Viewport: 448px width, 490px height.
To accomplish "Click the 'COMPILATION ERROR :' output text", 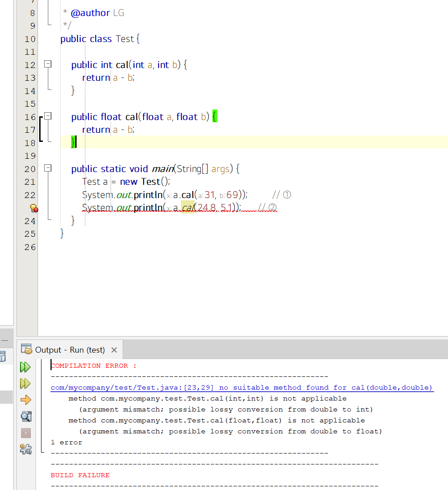I will (x=94, y=365).
